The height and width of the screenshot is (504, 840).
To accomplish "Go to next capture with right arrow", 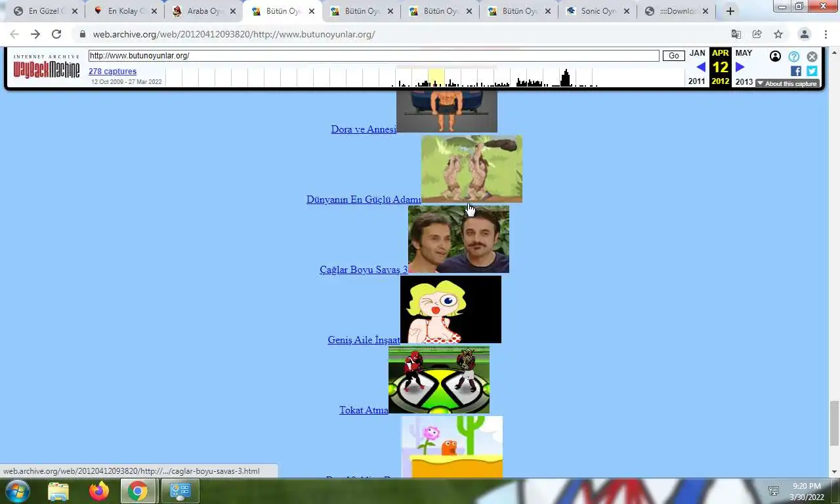I will click(x=740, y=67).
